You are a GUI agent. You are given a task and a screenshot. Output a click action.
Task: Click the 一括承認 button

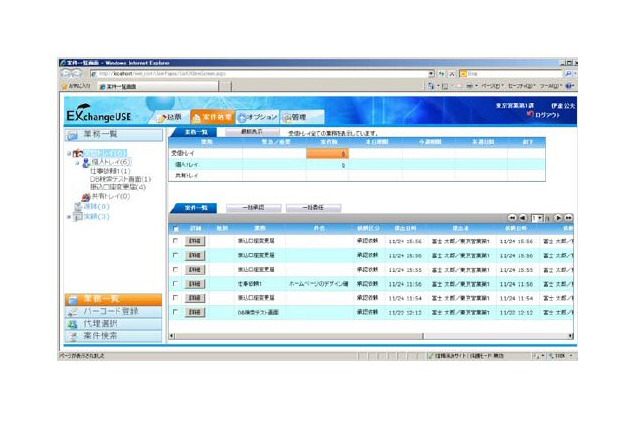(x=253, y=208)
